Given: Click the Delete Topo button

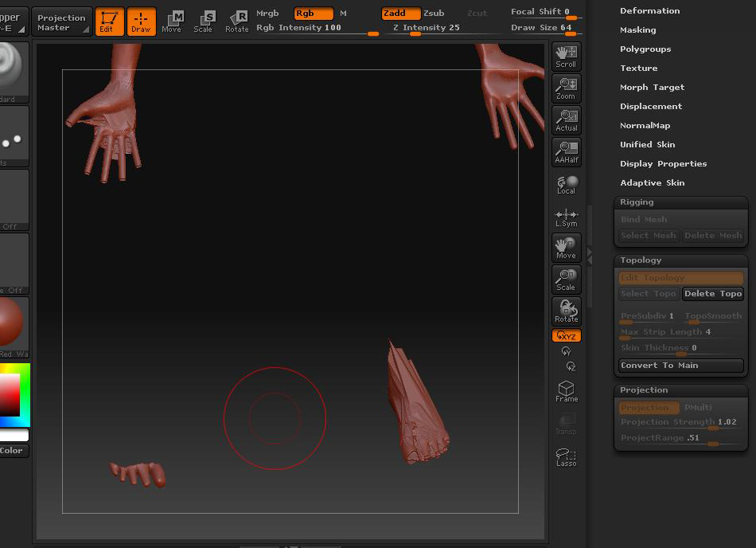Looking at the screenshot, I should [713, 294].
